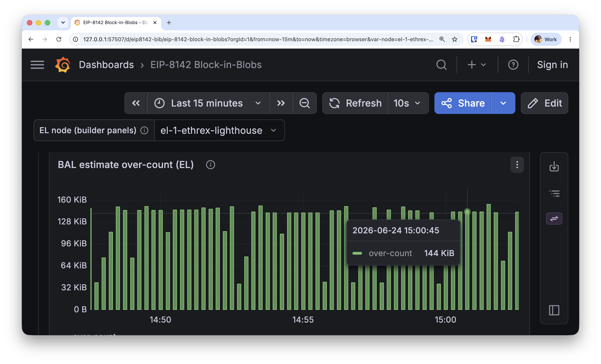The image size is (601, 364).
Task: Click the 128 KiB y-axis label
Action: tap(72, 221)
